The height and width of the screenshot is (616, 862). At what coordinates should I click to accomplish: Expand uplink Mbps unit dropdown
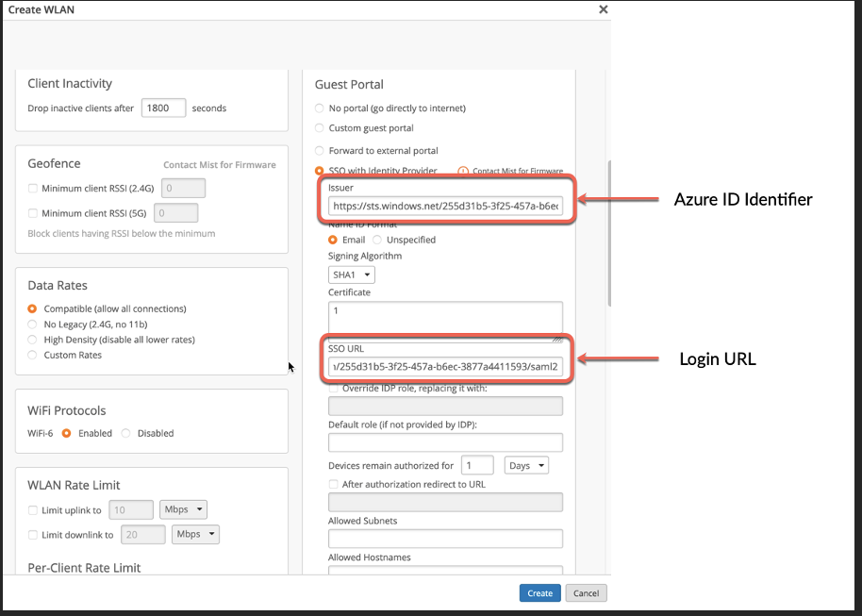pos(183,509)
